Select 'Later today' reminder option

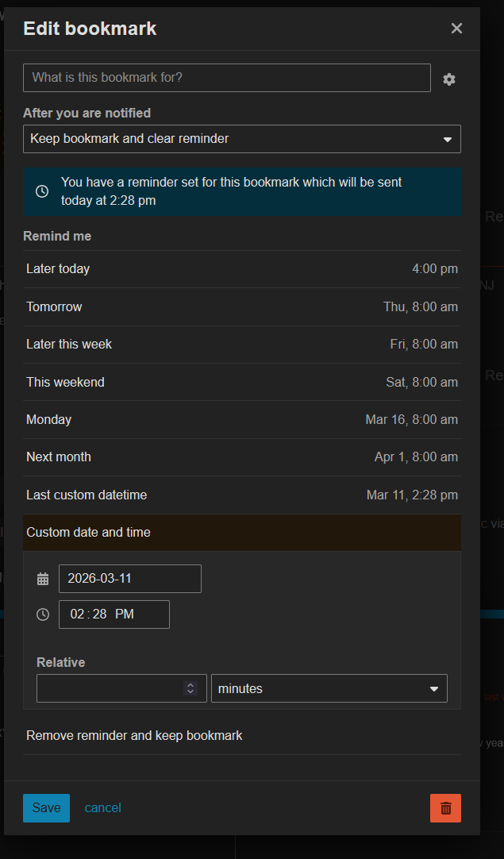241,269
